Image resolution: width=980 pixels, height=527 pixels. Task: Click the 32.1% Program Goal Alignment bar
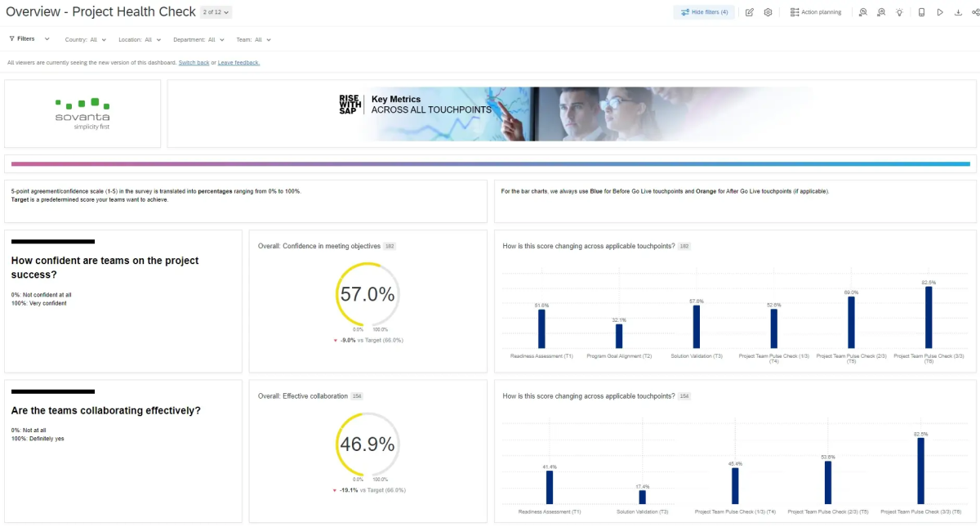[x=619, y=336]
